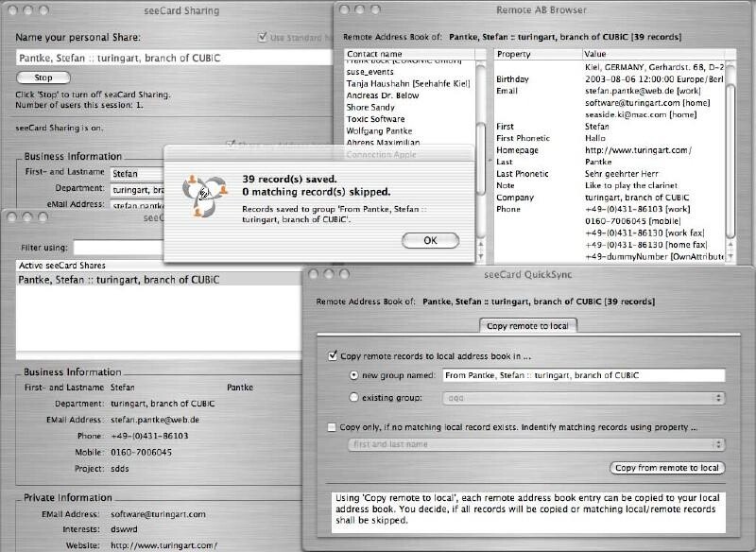Click the personal share name field

click(x=175, y=58)
